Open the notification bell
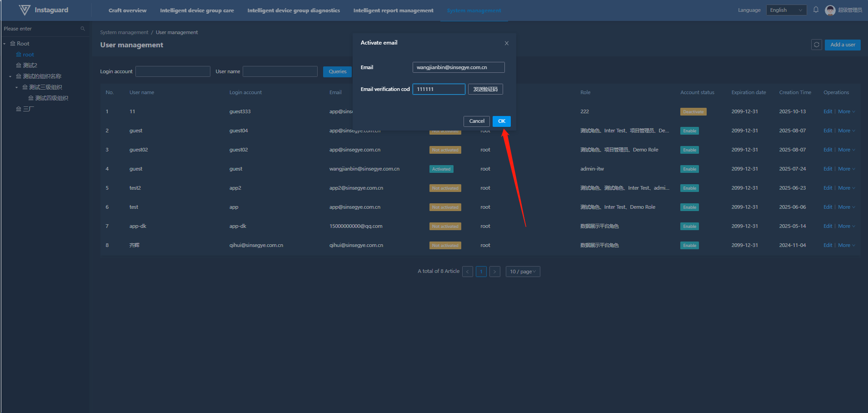Screen dimensions: 868x413 816,10
